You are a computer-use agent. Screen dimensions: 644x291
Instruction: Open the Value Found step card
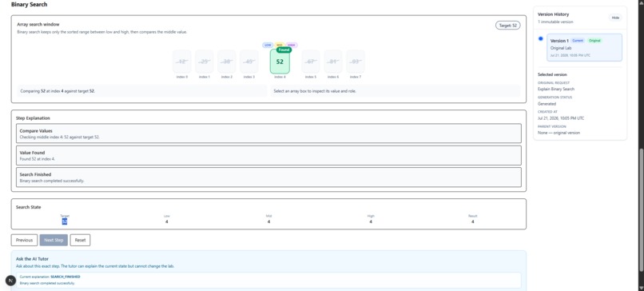(268, 155)
